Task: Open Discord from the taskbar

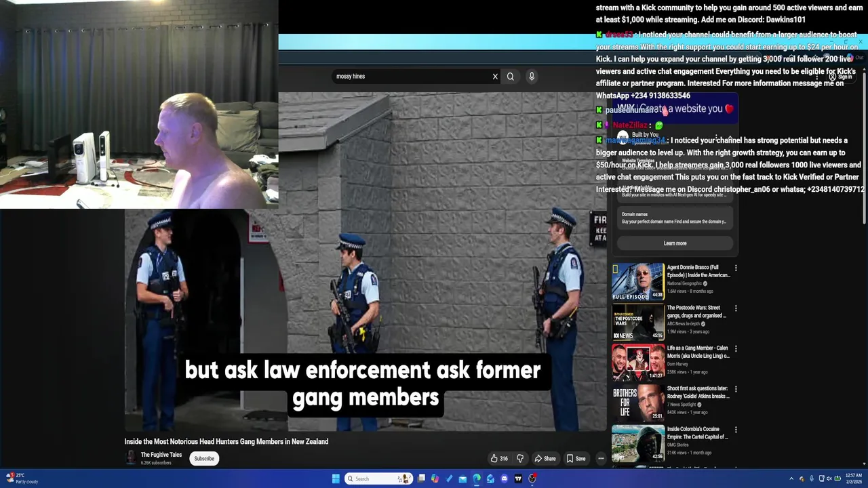Action: tap(505, 479)
